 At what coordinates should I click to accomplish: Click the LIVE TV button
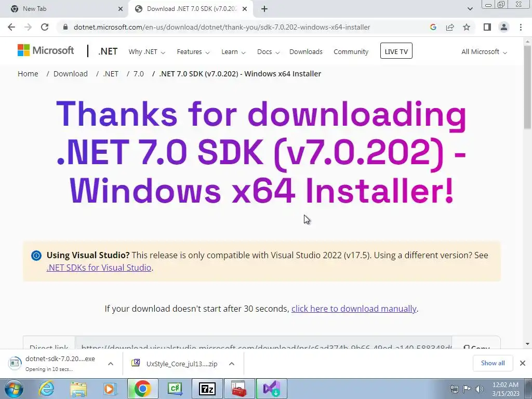click(396, 51)
